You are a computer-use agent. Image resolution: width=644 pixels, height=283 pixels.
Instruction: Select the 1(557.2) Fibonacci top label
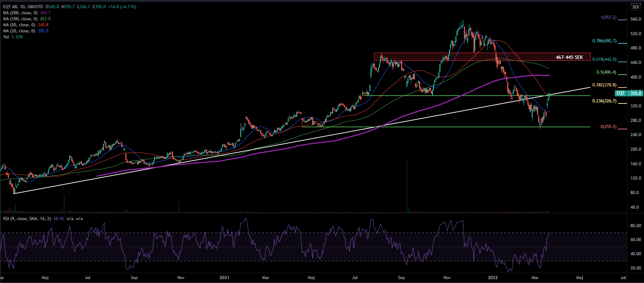click(608, 17)
